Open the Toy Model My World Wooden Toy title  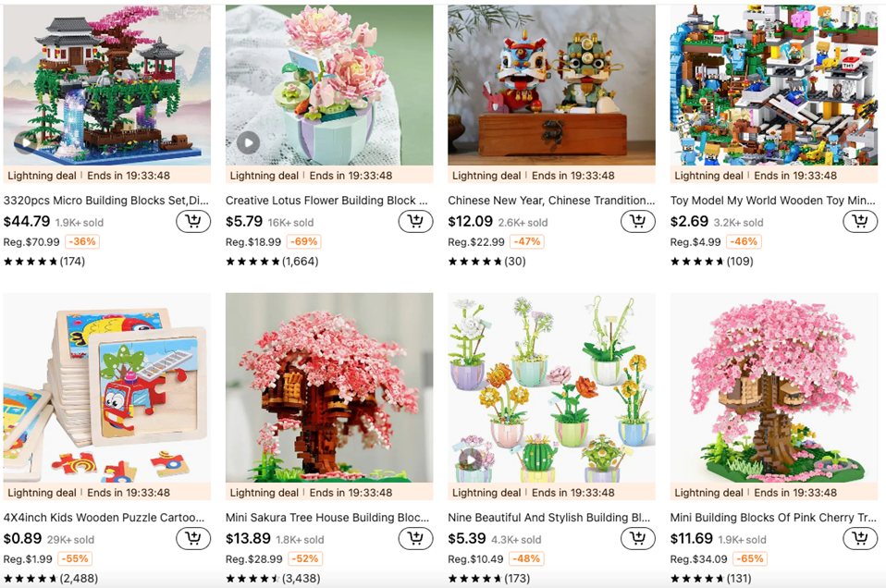click(x=772, y=201)
